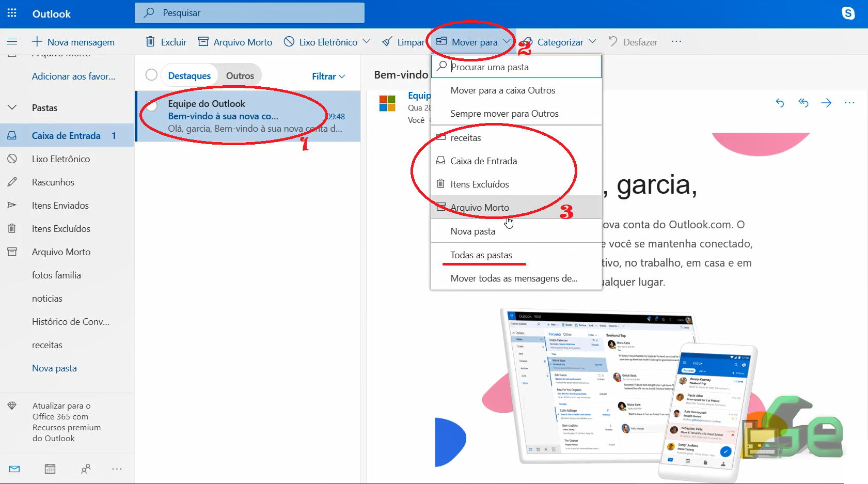Open Itens Enviados folder in sidebar
The image size is (868, 484).
tap(67, 206)
